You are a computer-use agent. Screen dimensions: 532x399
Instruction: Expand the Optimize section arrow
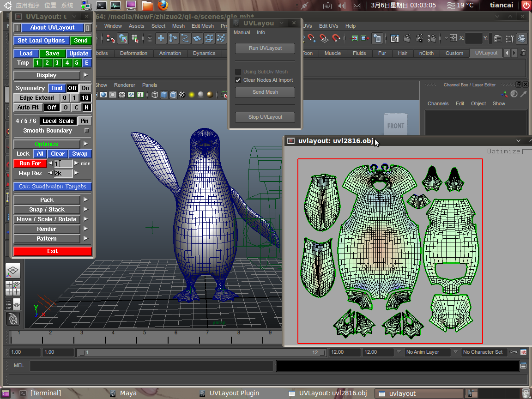(86, 144)
